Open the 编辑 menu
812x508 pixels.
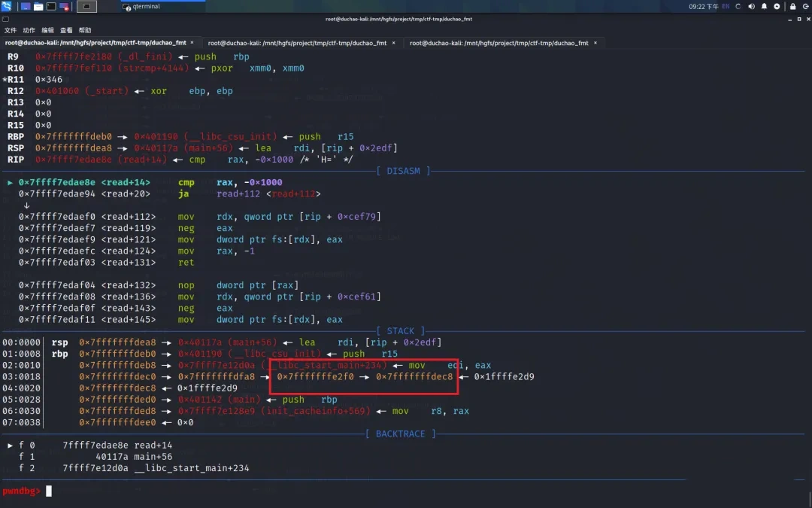click(x=47, y=30)
